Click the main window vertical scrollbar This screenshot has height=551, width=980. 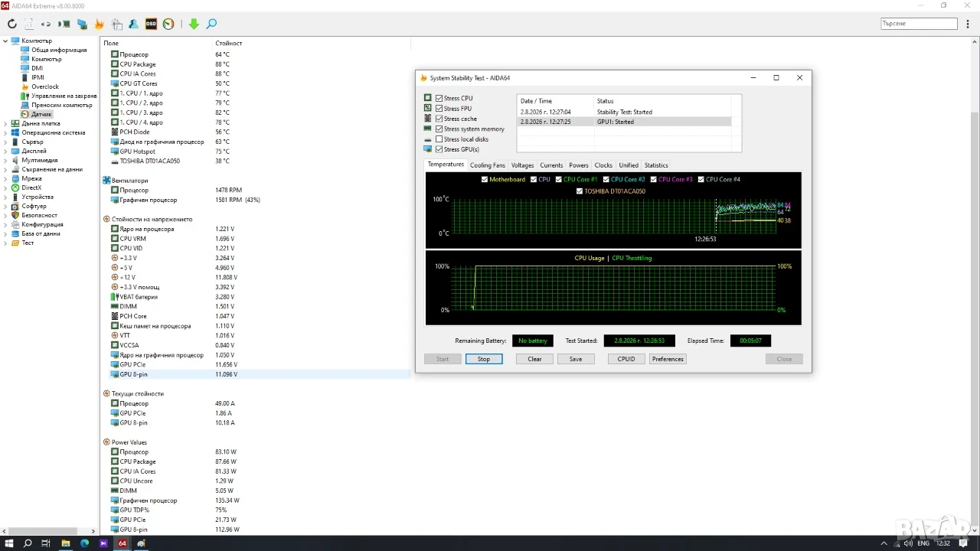tap(975, 286)
